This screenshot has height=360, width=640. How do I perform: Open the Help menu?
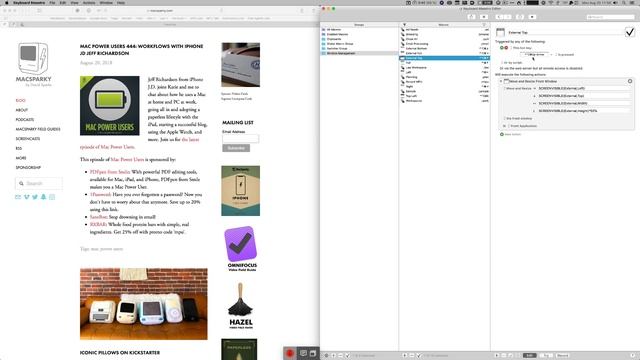click(x=121, y=3)
